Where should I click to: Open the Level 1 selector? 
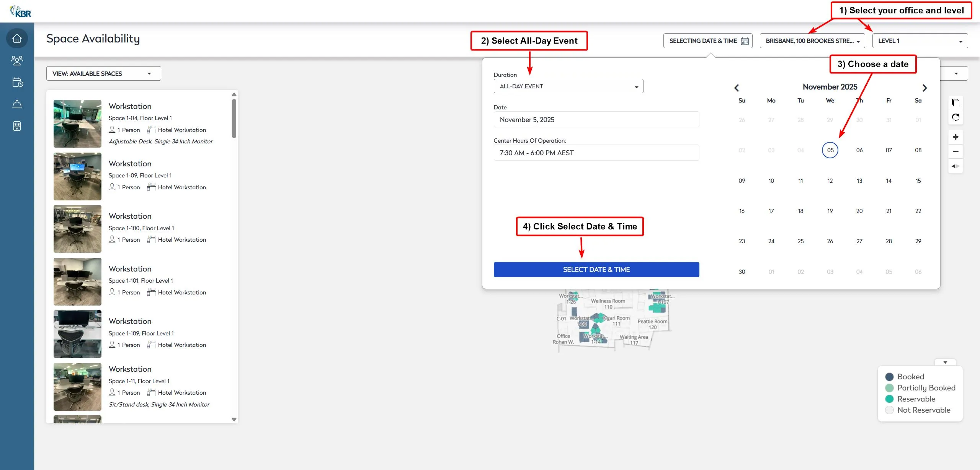click(920, 41)
